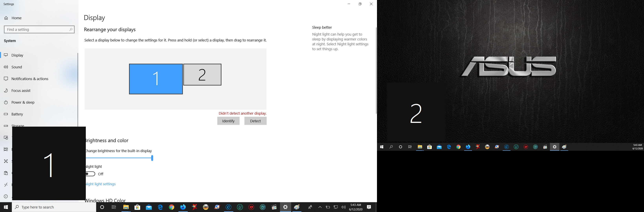Show hidden system tray icons

pyautogui.click(x=320, y=207)
